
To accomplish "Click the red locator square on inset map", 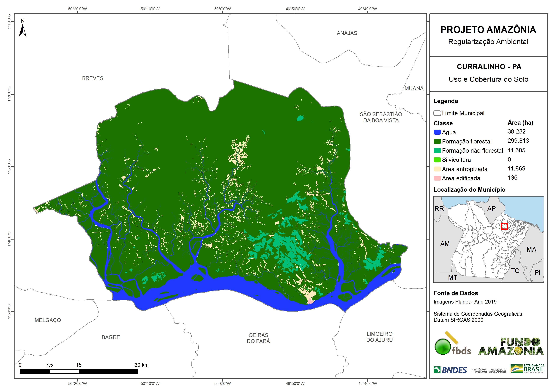I will tap(504, 226).
